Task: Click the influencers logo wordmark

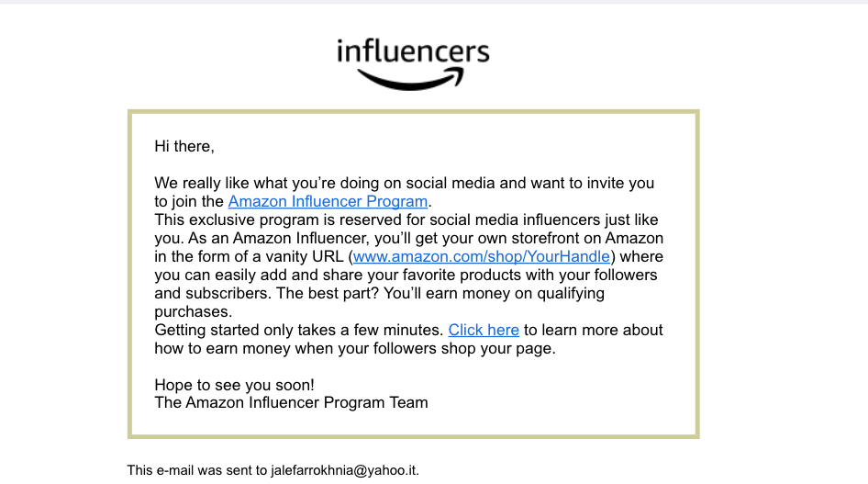Action: [x=413, y=51]
